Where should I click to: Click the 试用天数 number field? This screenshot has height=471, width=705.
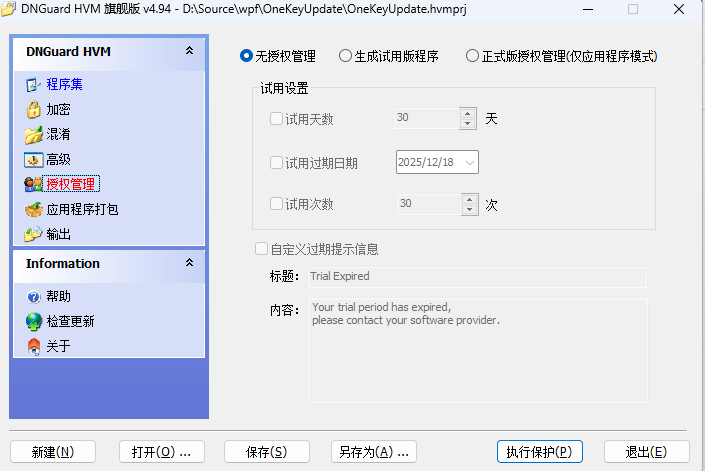(427, 118)
